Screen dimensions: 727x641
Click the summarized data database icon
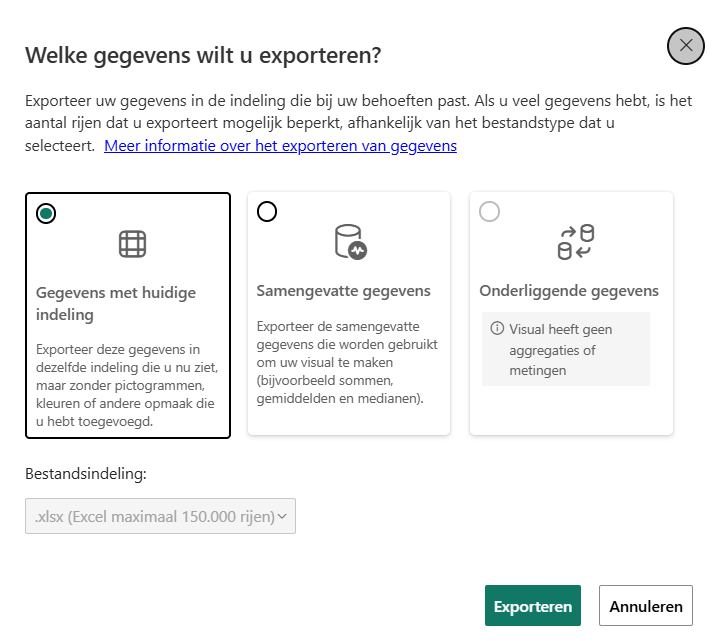click(x=350, y=242)
